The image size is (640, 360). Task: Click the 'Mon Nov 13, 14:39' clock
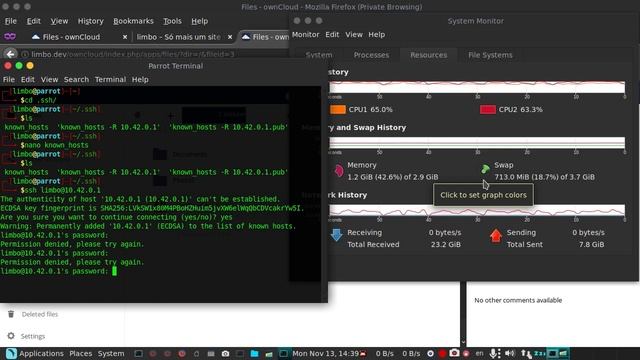325,353
